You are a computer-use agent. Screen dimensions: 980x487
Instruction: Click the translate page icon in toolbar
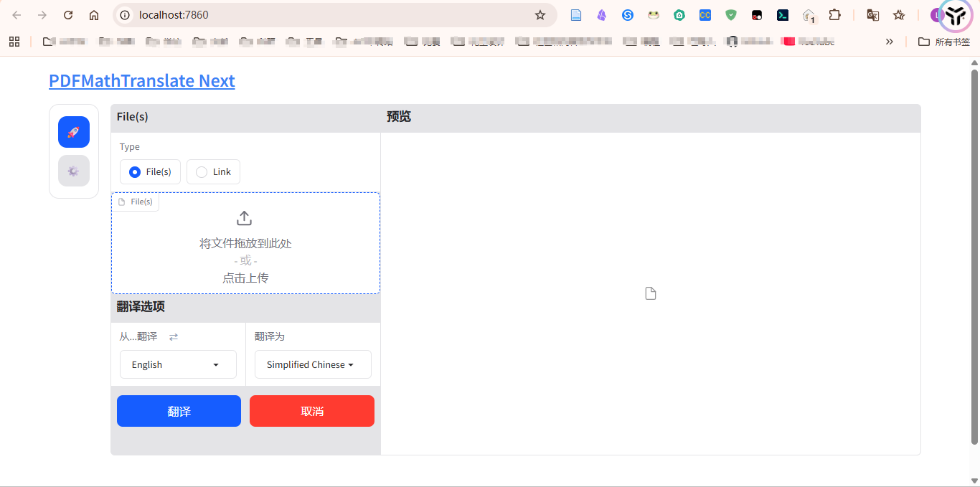tap(873, 15)
